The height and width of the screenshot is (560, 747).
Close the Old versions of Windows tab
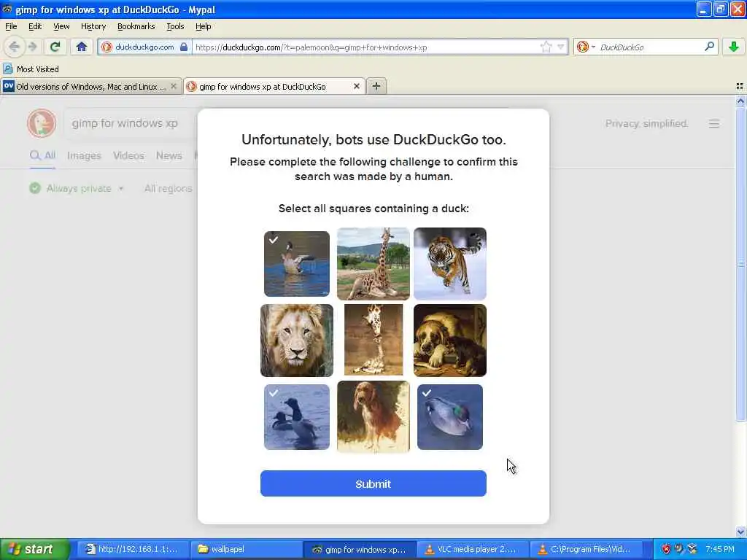[174, 86]
